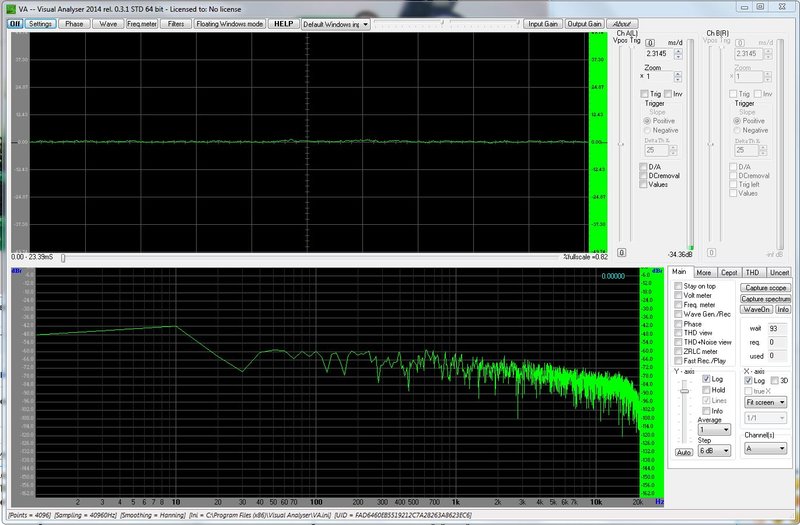Enable the Volt meter checkbox
The width and height of the screenshot is (800, 525).
pos(678,295)
